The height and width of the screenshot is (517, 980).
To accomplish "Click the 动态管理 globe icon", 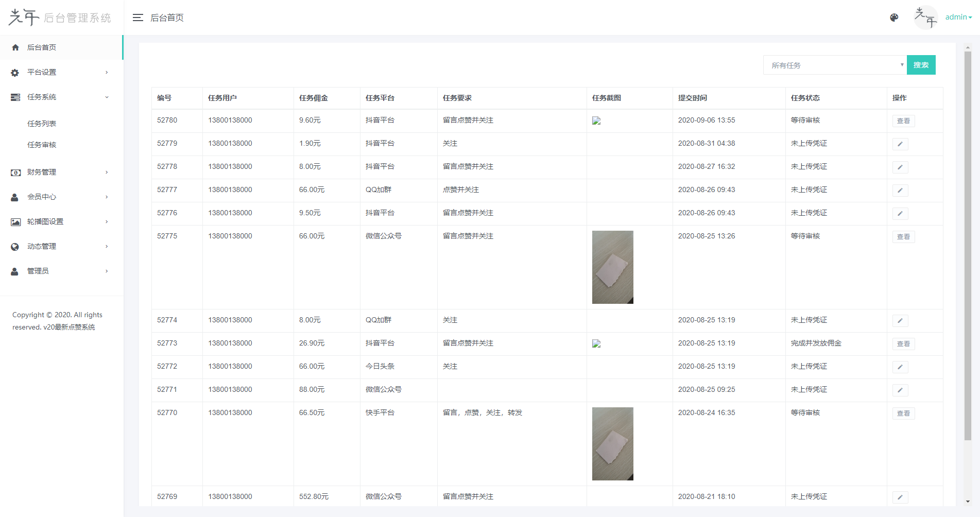I will click(15, 246).
